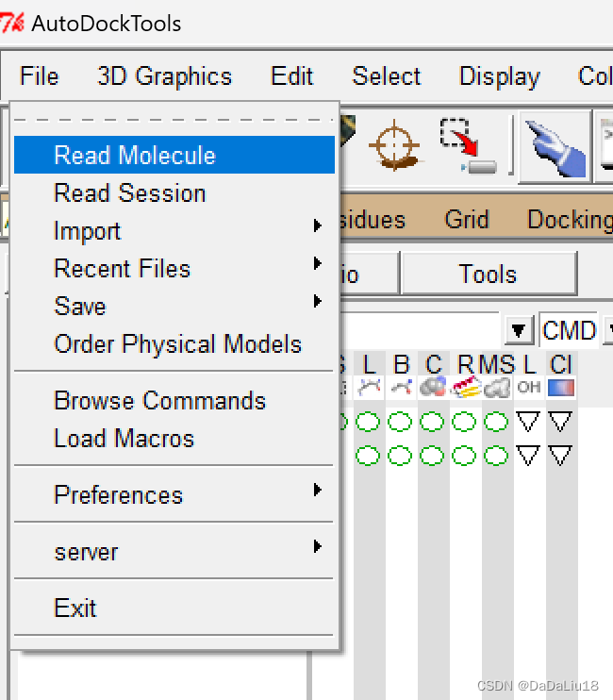Click the Ribbon icon under column R
613x700 pixels.
tap(465, 387)
